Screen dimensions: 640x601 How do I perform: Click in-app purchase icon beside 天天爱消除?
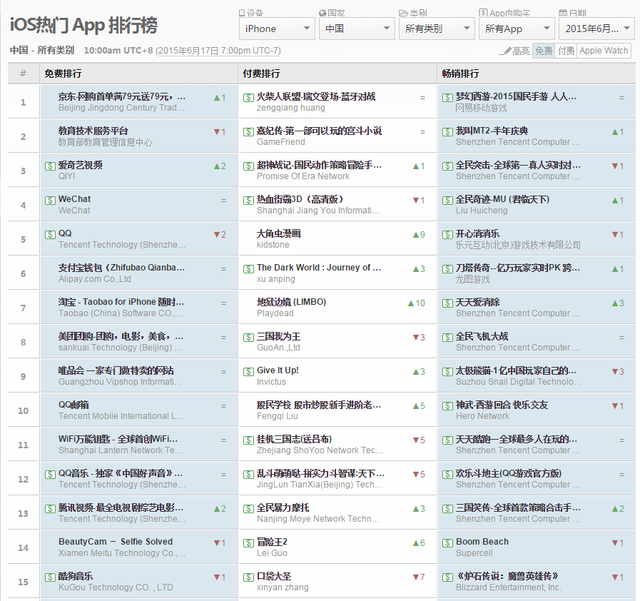(x=447, y=303)
